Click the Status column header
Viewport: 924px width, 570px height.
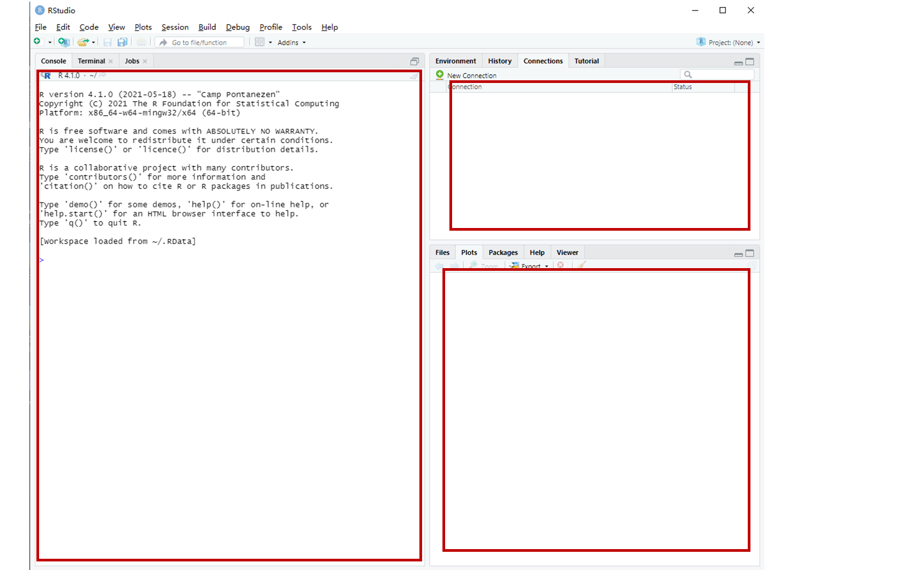[x=703, y=87]
